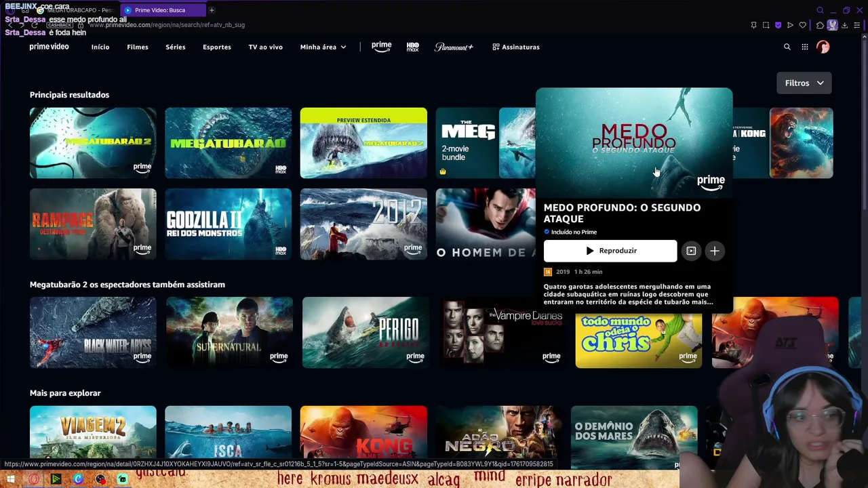Add Medo Profundo to watchlist plus icon
Viewport: 868px width, 488px height.
pos(714,251)
